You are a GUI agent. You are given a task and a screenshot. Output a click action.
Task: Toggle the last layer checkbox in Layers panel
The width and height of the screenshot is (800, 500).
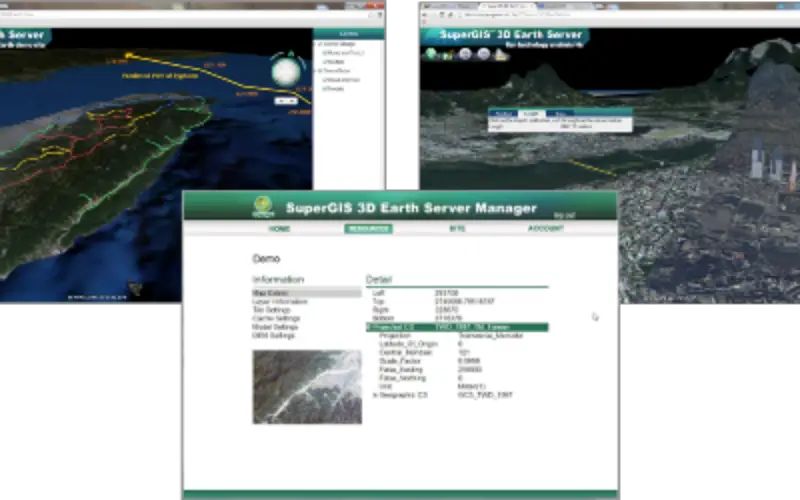324,89
